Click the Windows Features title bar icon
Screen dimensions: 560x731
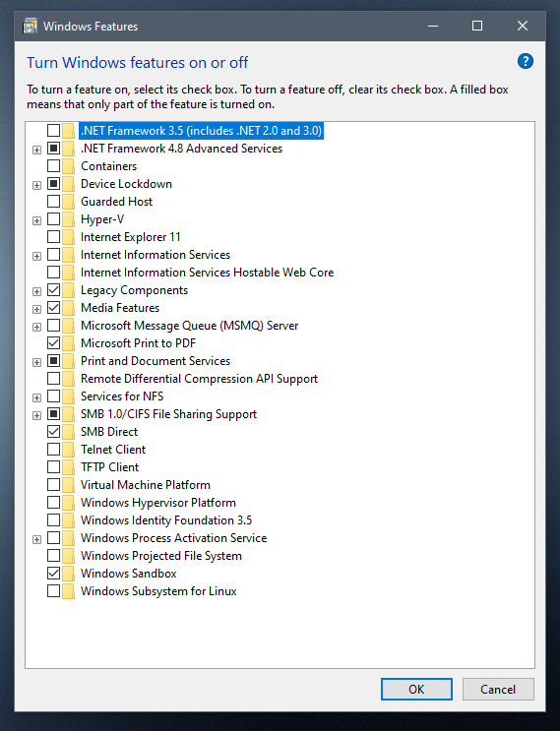31,27
